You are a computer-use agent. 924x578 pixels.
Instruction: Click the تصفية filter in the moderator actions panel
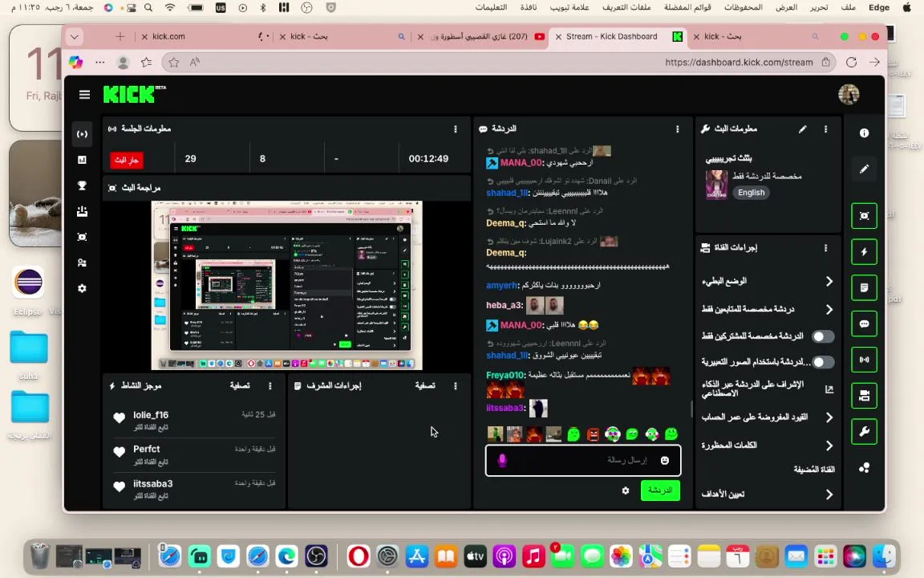425,385
